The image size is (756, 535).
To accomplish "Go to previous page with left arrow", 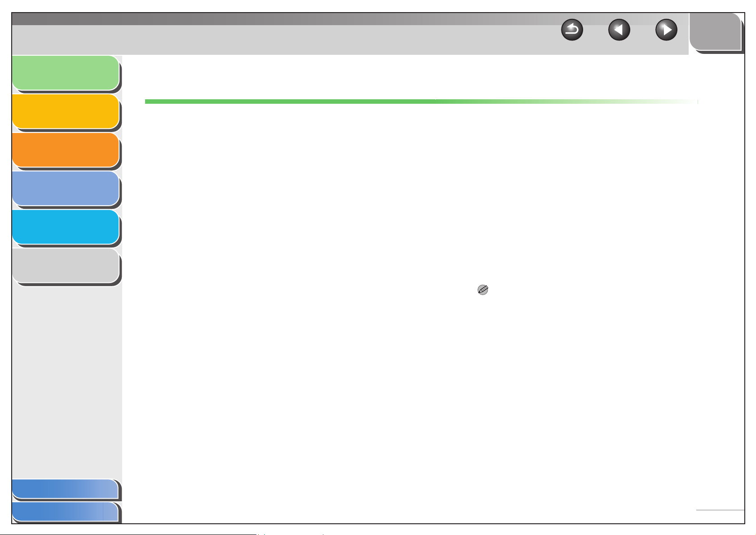I will click(x=619, y=31).
